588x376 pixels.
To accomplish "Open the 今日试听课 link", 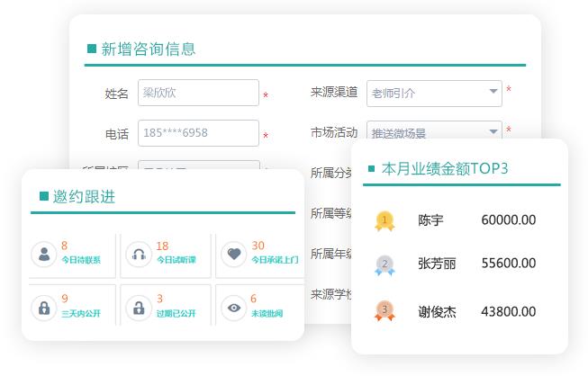I will (176, 260).
